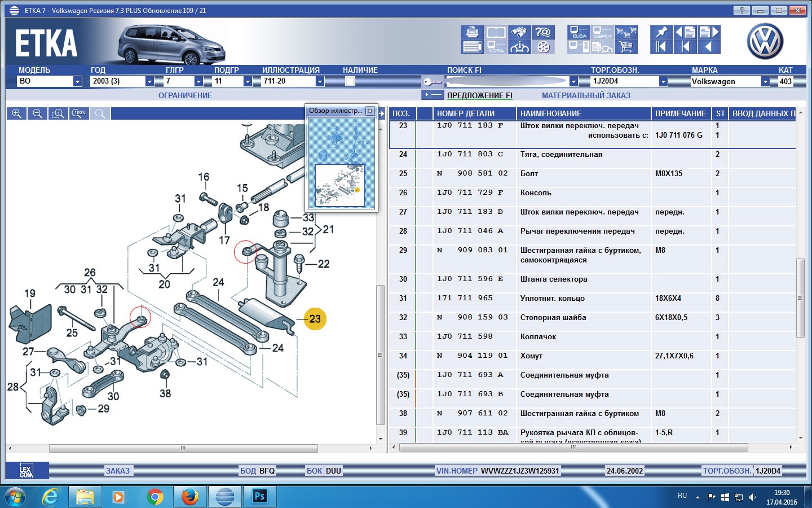This screenshot has width=812, height=508.
Task: Select the zoom-to-area magnifier tool
Action: 58,113
